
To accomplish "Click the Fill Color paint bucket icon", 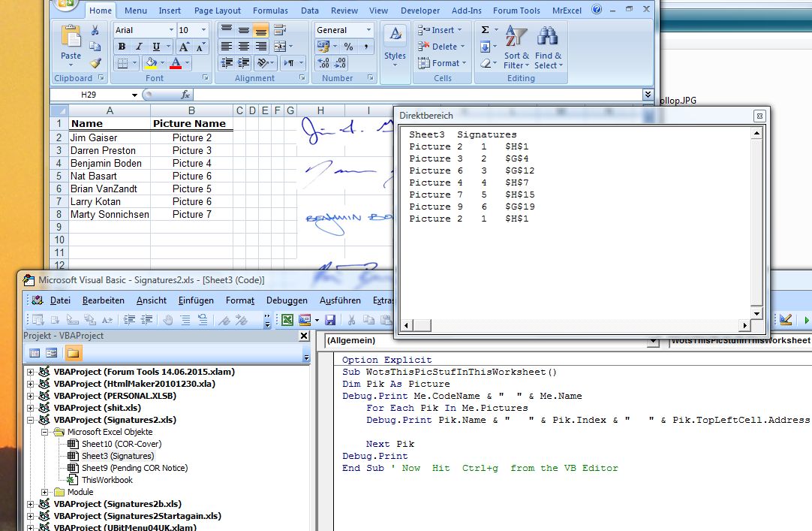I will point(151,62).
